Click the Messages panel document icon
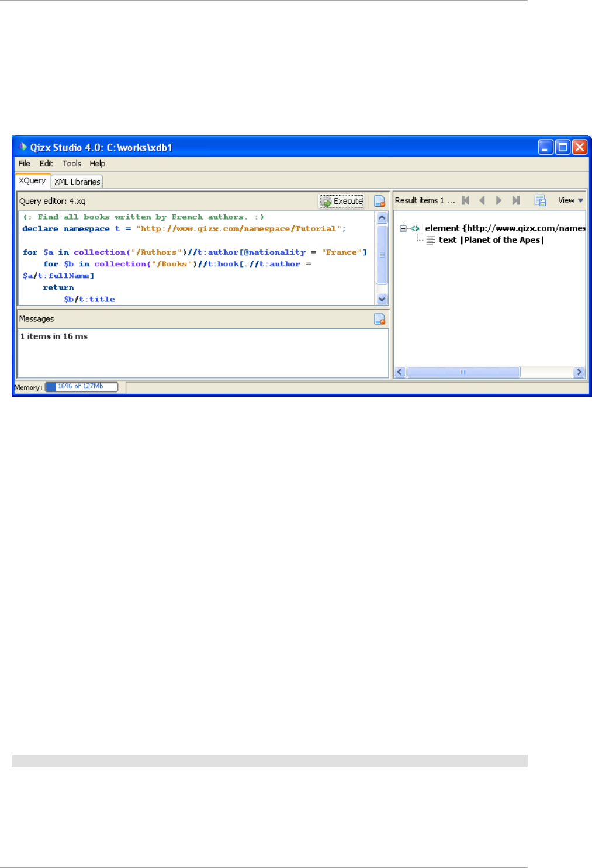The image size is (592, 868). [x=379, y=319]
